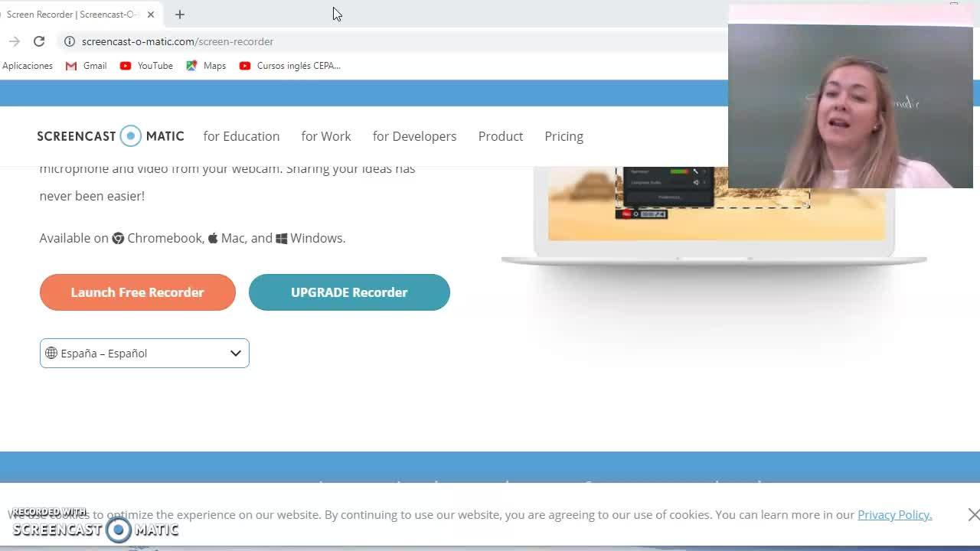This screenshot has height=551, width=980.
Task: Open the Gmail bookmark
Action: [x=87, y=66]
